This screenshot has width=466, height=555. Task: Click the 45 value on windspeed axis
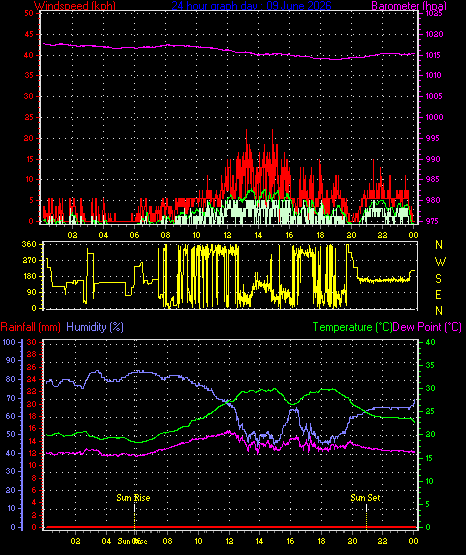[29, 34]
